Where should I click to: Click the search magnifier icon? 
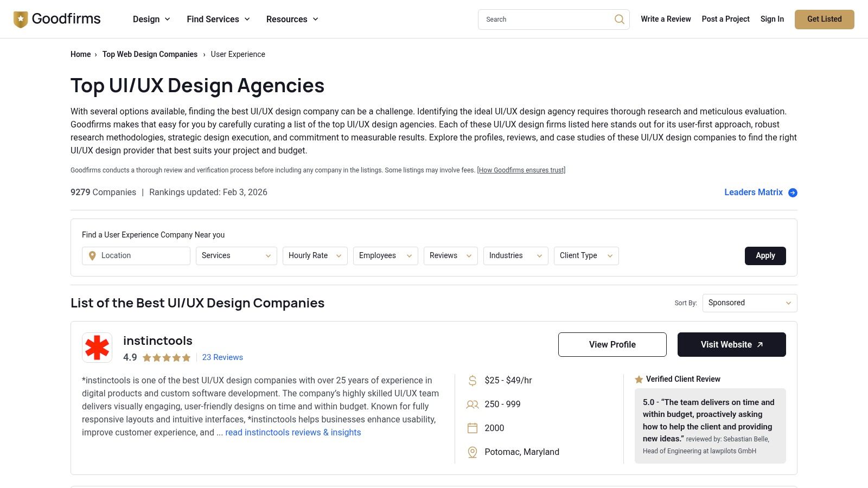pyautogui.click(x=619, y=19)
